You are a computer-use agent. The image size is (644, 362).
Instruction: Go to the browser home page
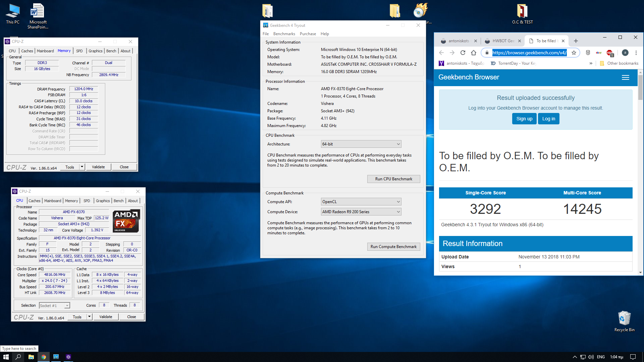tap(474, 53)
